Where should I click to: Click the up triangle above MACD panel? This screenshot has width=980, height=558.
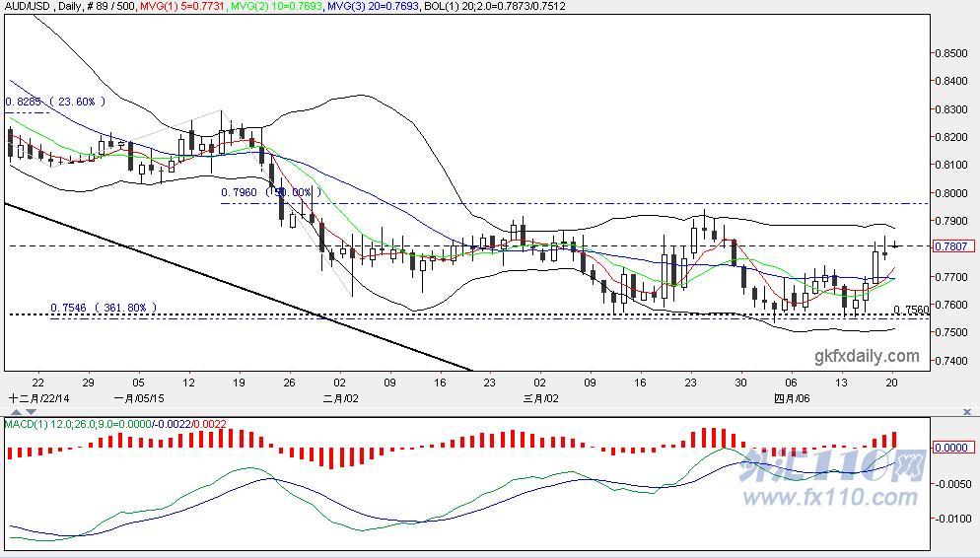(16, 412)
